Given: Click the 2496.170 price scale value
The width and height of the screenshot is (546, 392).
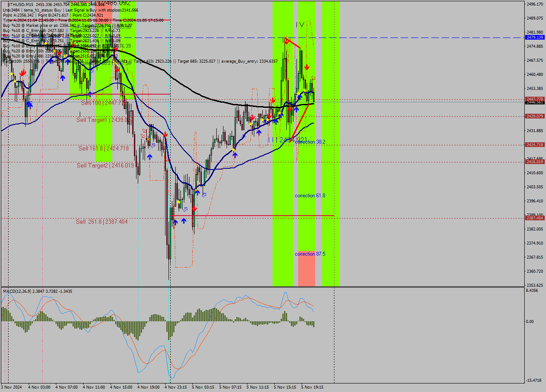Looking at the screenshot, I should coord(534,4).
